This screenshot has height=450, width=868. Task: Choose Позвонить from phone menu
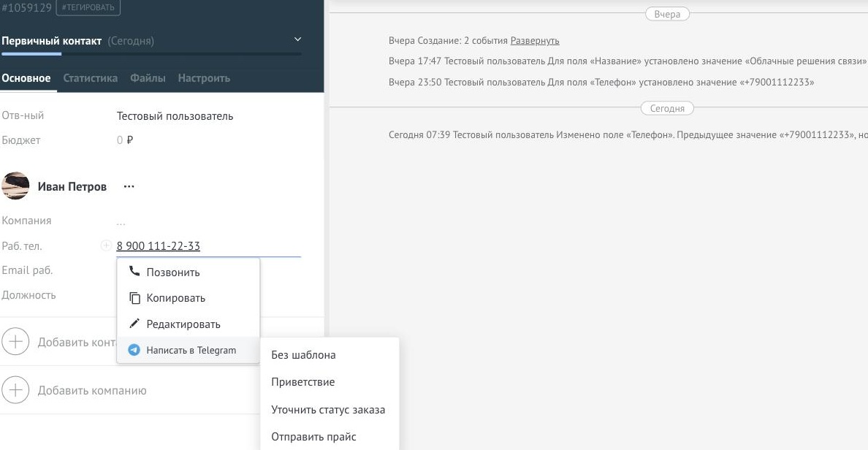(189, 272)
